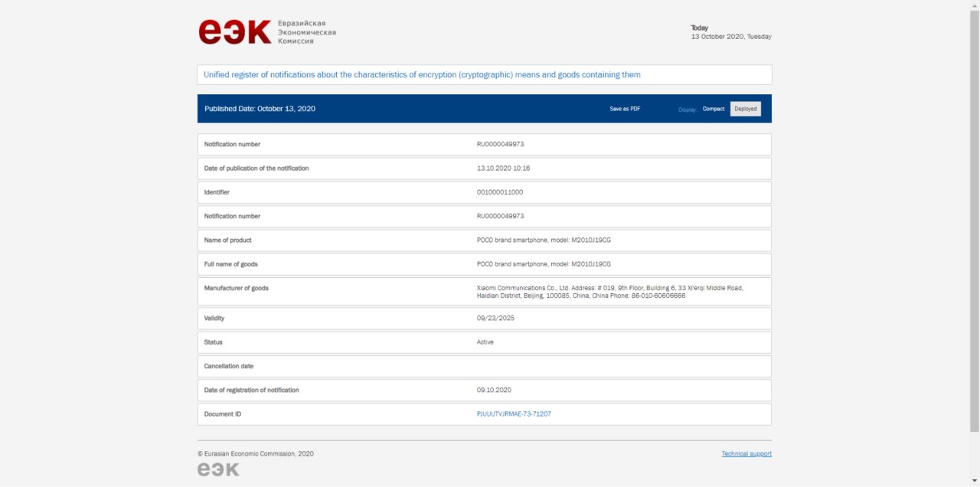Open Document ID PJUUUTVJRMAE-73-71207 link

514,414
